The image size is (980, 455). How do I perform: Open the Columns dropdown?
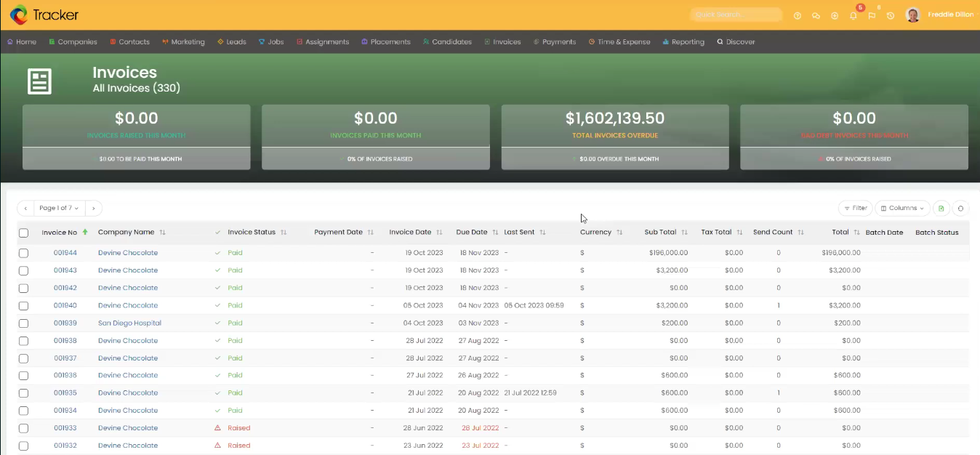pyautogui.click(x=902, y=208)
